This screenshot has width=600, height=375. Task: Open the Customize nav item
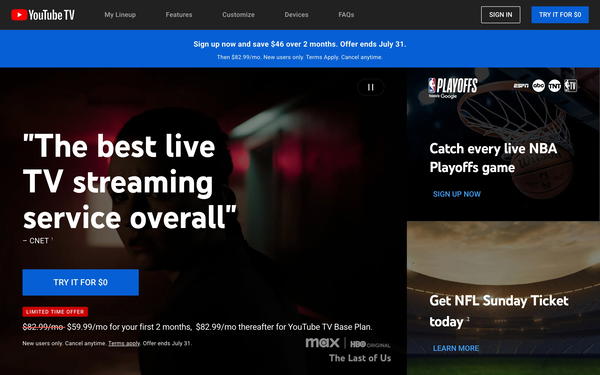(238, 15)
